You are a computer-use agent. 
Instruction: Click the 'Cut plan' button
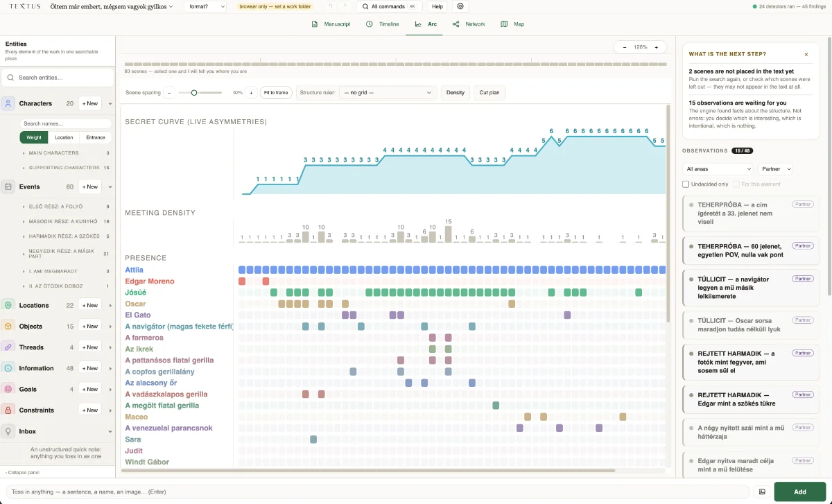(x=489, y=92)
